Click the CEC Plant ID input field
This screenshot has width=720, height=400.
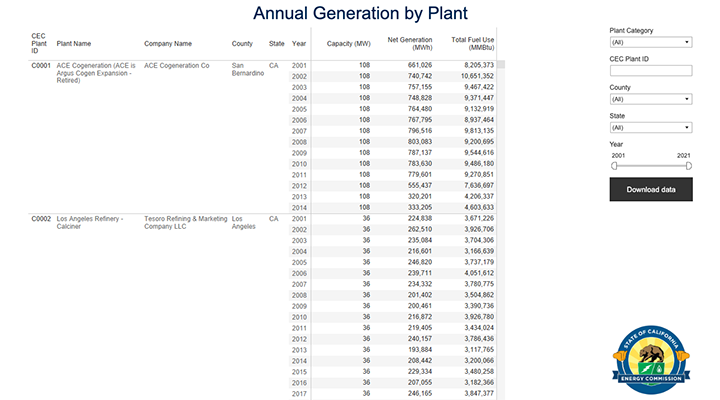[651, 71]
